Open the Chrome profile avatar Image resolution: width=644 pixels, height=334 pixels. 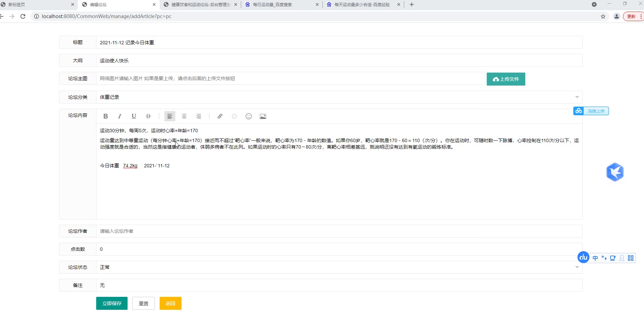617,16
